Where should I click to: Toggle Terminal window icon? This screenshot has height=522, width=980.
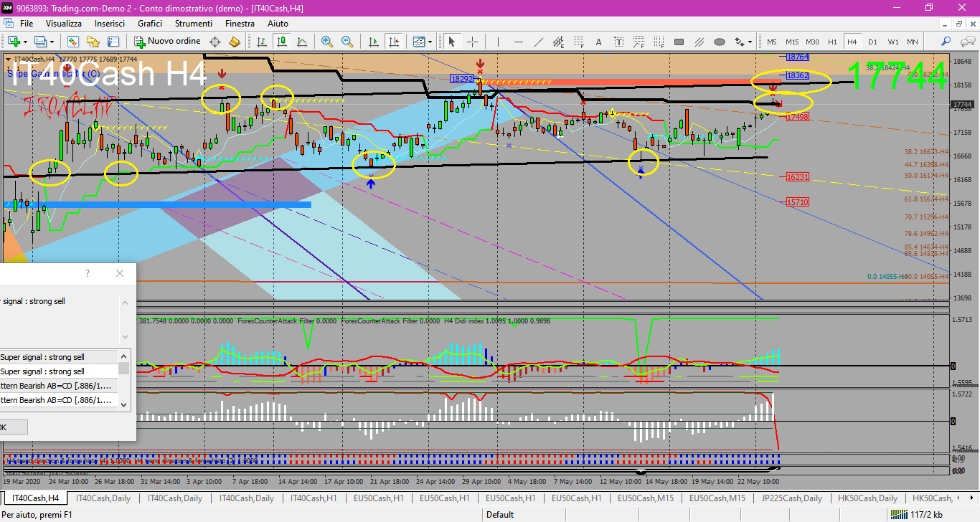pos(113,42)
